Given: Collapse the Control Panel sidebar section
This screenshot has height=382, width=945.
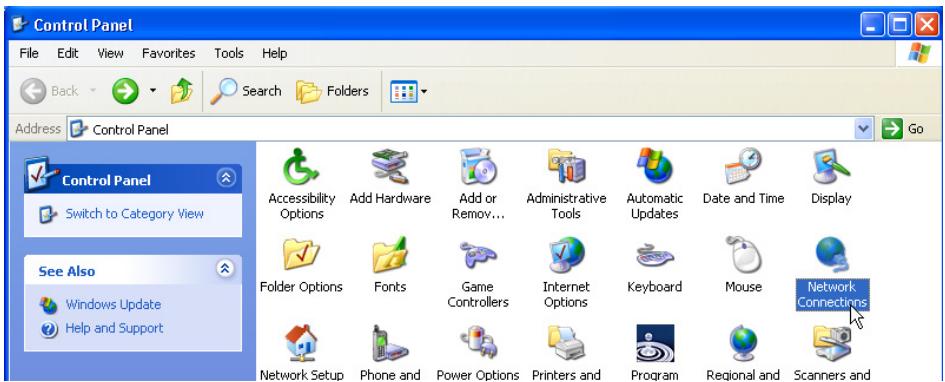Looking at the screenshot, I should click(x=226, y=178).
